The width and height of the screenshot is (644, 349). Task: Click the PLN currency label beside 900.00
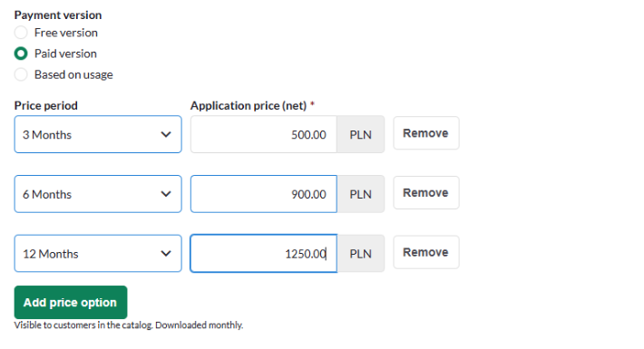[x=361, y=194]
